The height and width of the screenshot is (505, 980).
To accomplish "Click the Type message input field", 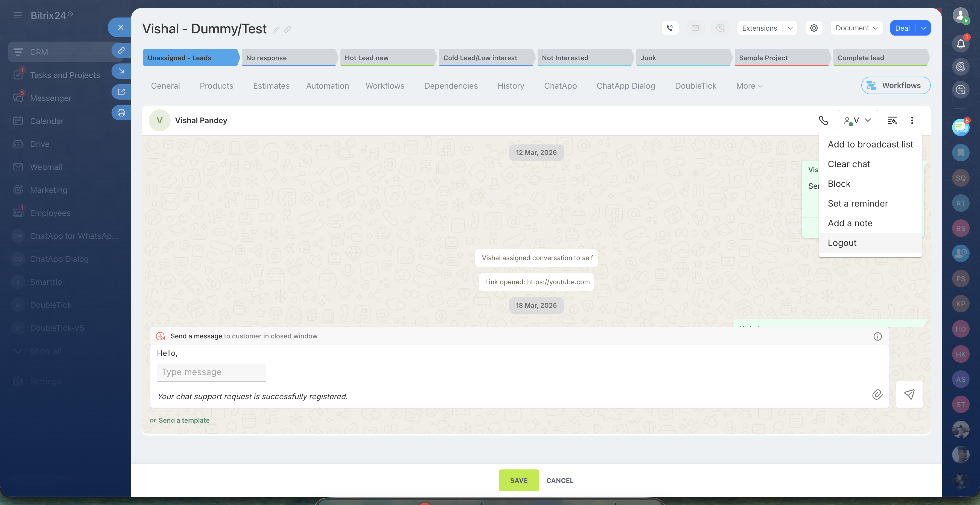I will click(211, 372).
